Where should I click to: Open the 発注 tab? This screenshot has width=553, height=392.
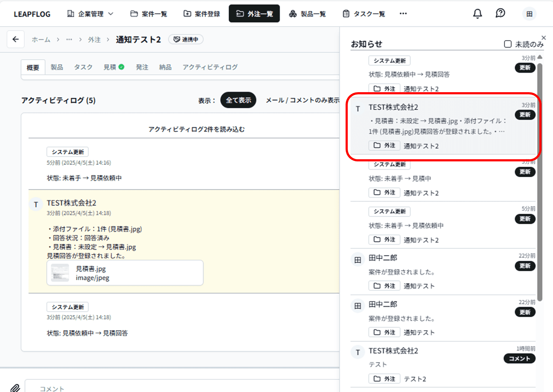pos(142,67)
